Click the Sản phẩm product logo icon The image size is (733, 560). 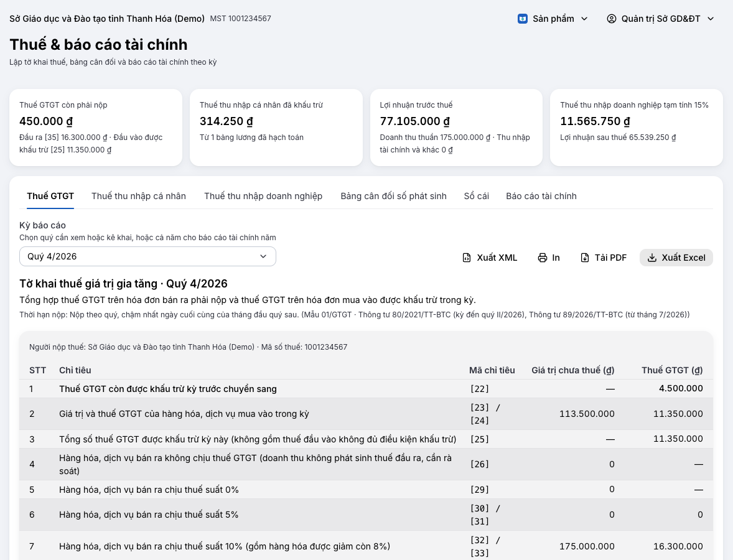pyautogui.click(x=523, y=19)
